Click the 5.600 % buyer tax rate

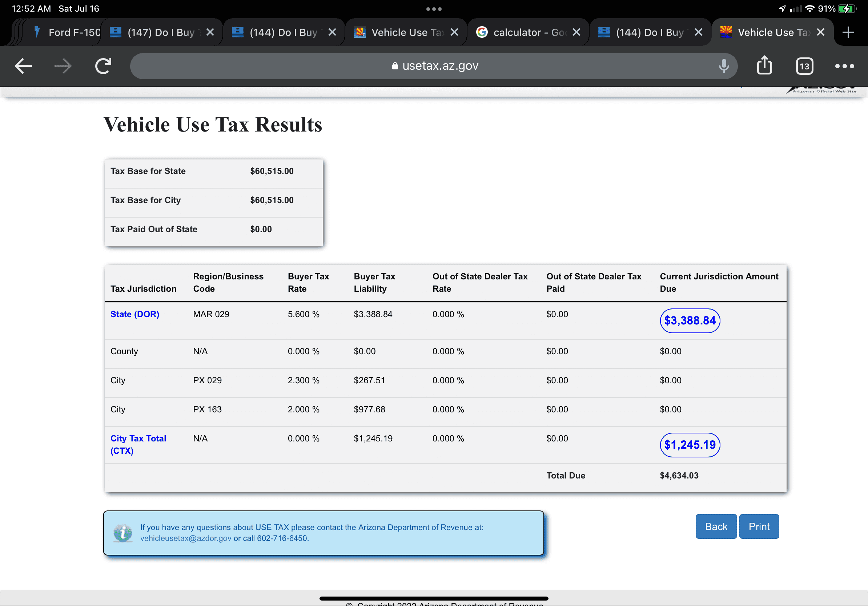tap(303, 314)
